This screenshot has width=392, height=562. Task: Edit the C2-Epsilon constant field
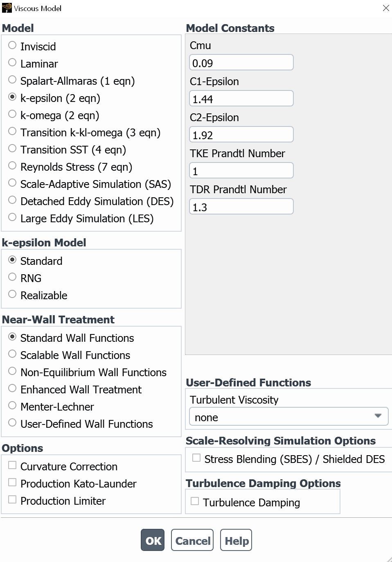[x=241, y=135]
